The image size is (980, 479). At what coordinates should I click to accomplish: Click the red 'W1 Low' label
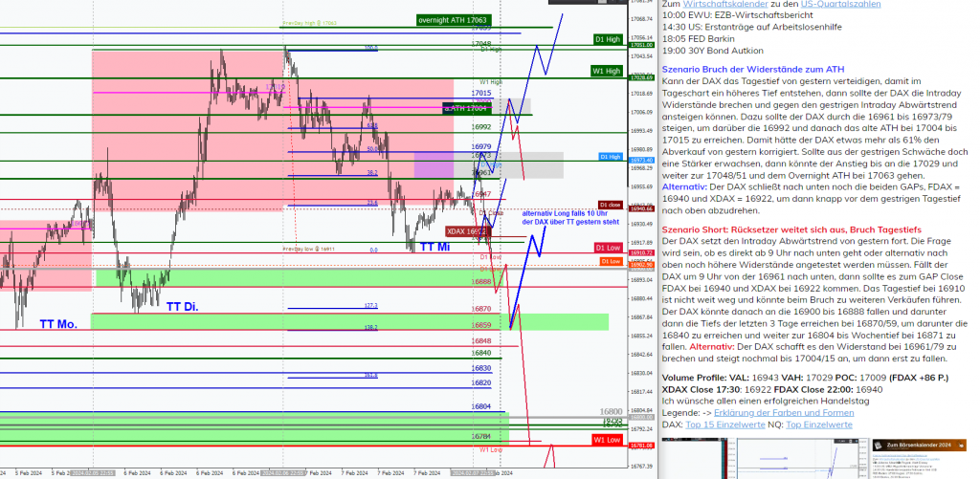tap(607, 440)
